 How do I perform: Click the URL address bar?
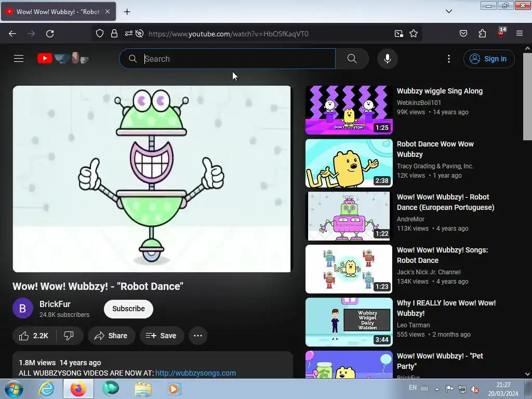(x=258, y=34)
